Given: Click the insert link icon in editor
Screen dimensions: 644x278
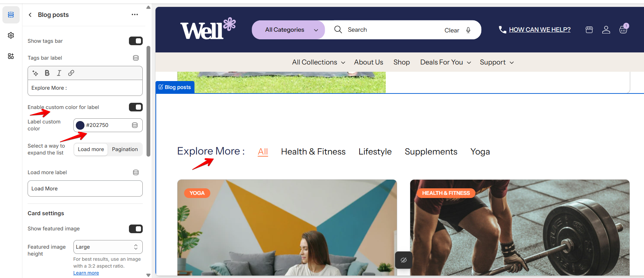Looking at the screenshot, I should point(71,73).
